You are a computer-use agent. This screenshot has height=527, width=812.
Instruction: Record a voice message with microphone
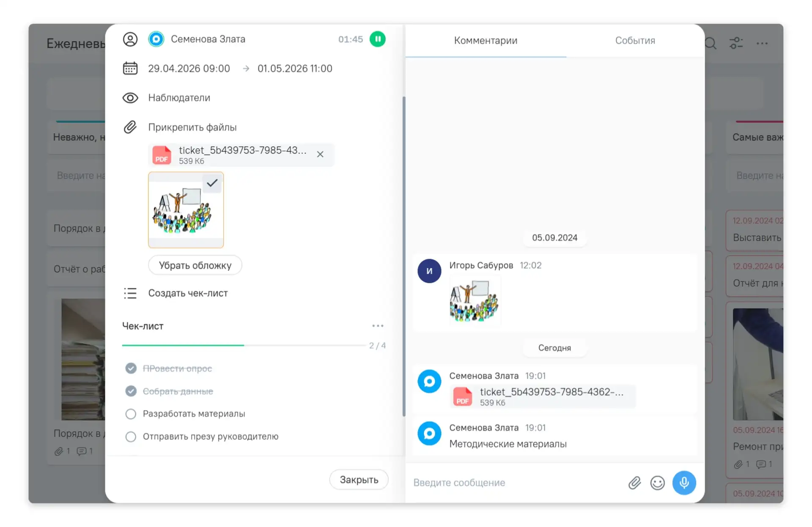(684, 483)
